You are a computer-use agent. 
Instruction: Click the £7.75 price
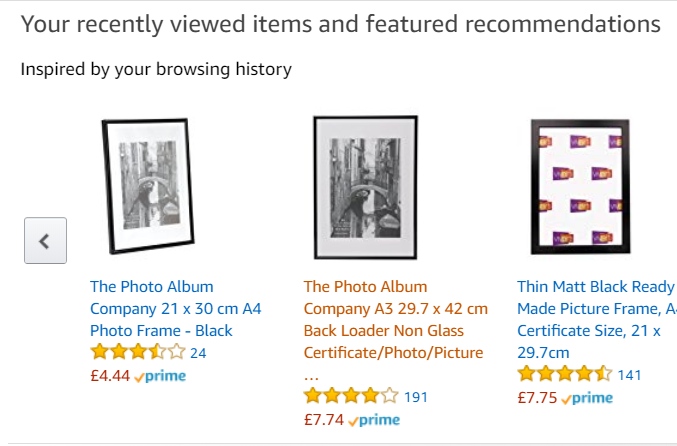click(536, 398)
